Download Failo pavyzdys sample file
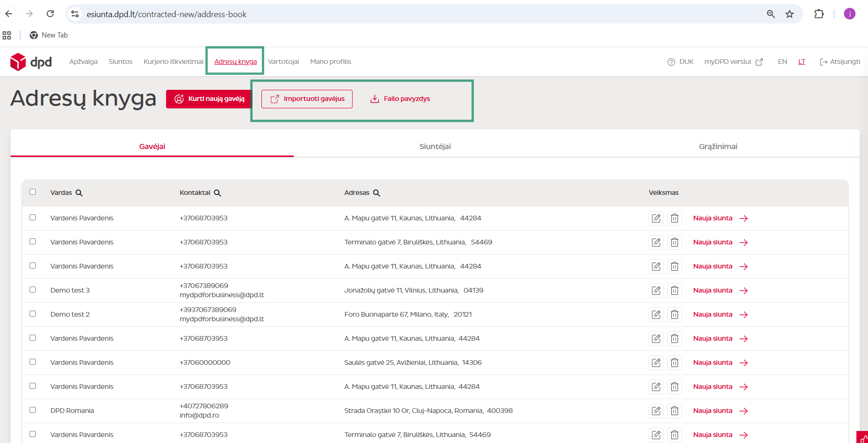 click(x=400, y=99)
